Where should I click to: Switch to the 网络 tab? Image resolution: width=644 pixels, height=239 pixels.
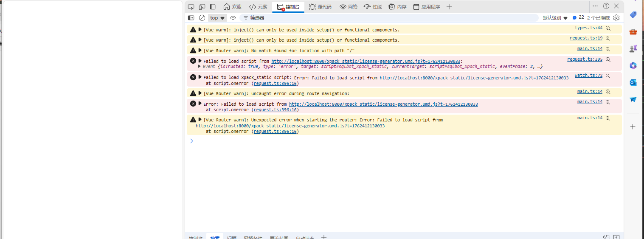(349, 7)
